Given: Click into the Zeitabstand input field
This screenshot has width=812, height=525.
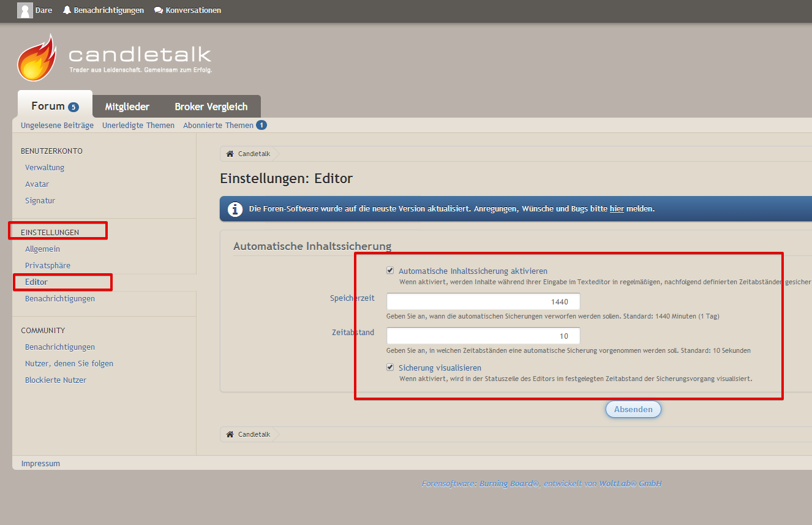Looking at the screenshot, I should coord(483,336).
